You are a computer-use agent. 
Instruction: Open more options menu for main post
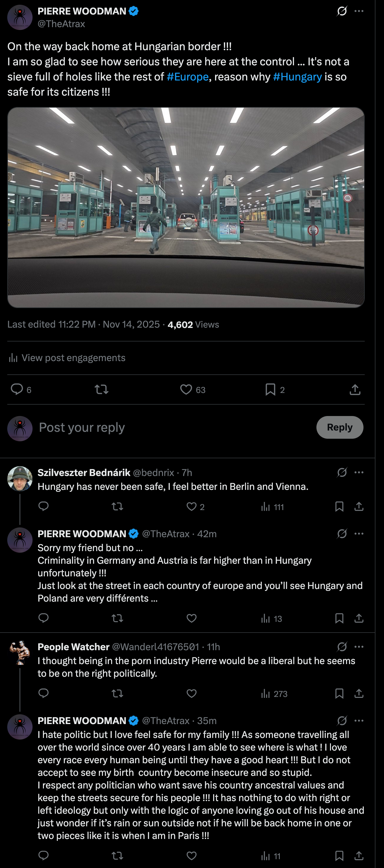(x=359, y=11)
